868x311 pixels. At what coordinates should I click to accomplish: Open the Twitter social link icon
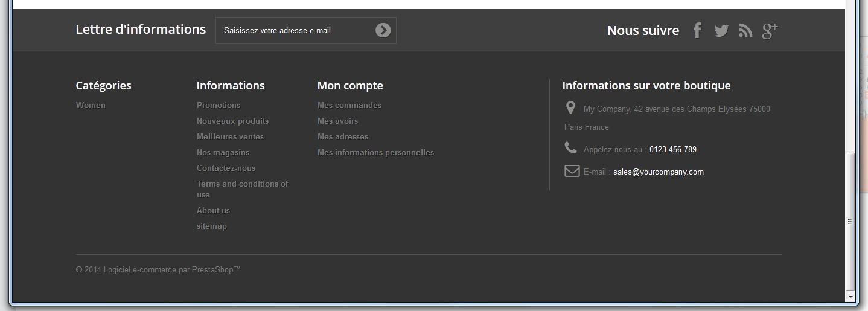(x=721, y=31)
